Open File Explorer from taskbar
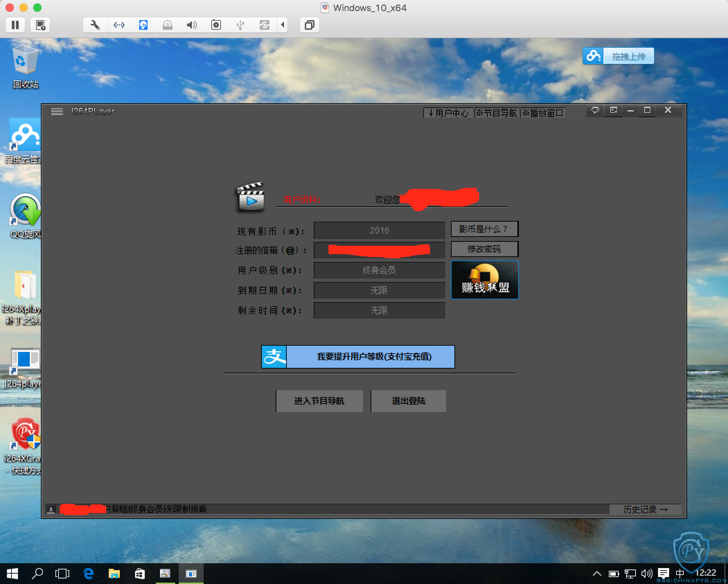Screen dimensions: 728x584 (114, 574)
